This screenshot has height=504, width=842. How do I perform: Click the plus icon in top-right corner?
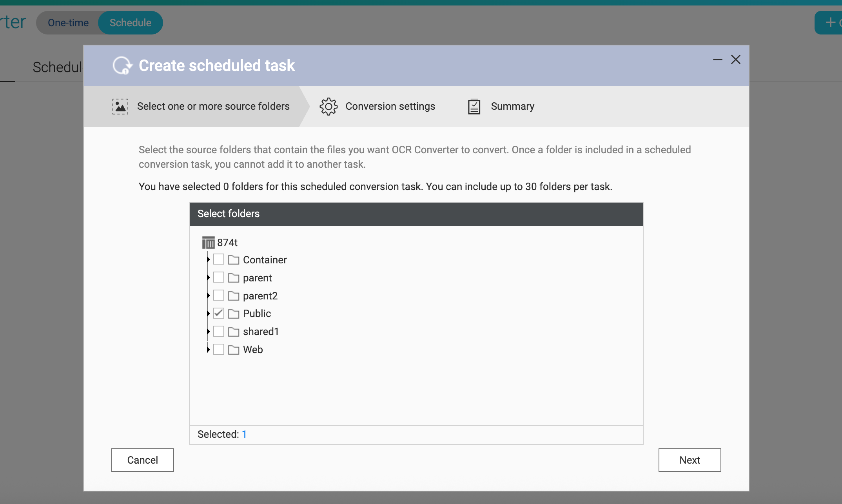[x=830, y=22]
